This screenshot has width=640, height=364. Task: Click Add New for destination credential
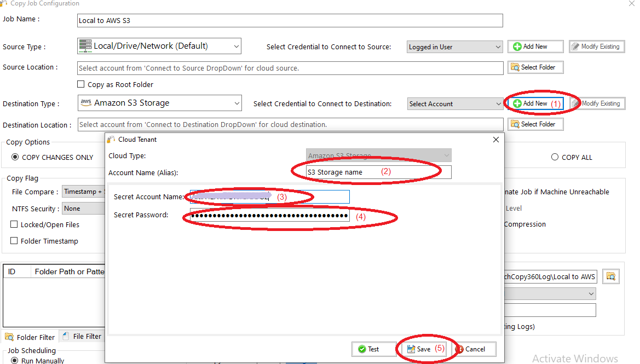coord(535,103)
